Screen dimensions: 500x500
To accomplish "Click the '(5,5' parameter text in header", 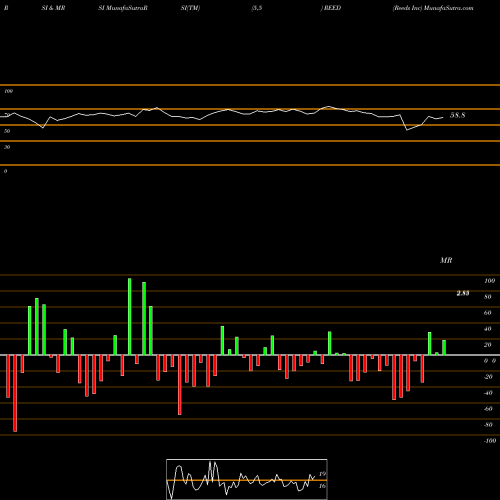I will pos(257,8).
